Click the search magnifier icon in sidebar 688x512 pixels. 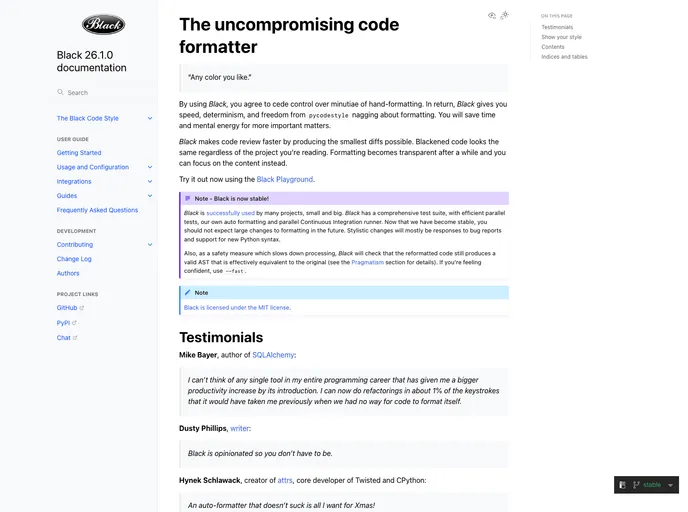pos(60,92)
